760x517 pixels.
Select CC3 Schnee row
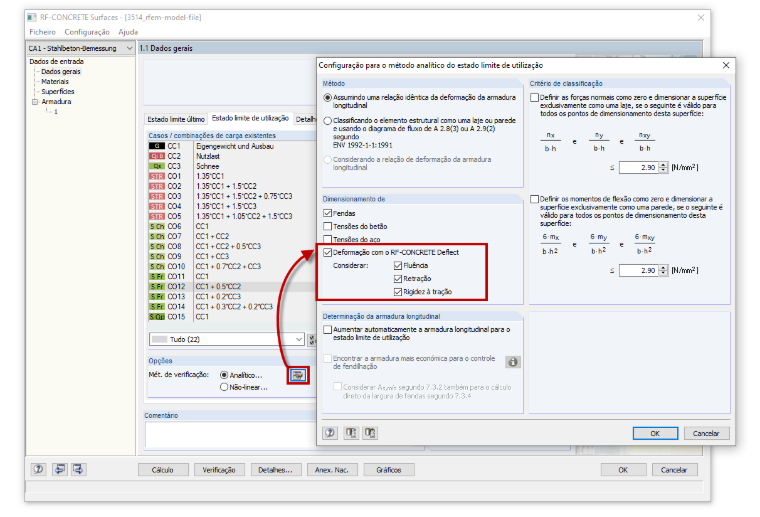[233, 166]
